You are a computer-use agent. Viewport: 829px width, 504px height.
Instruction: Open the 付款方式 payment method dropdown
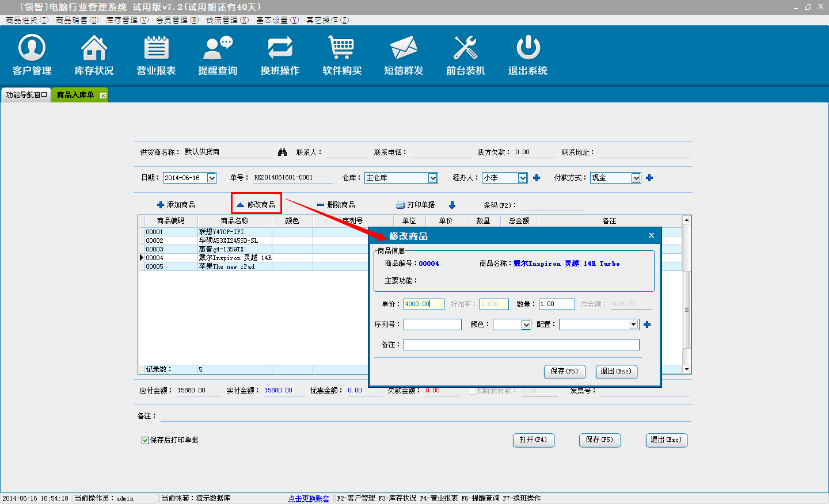[x=636, y=178]
